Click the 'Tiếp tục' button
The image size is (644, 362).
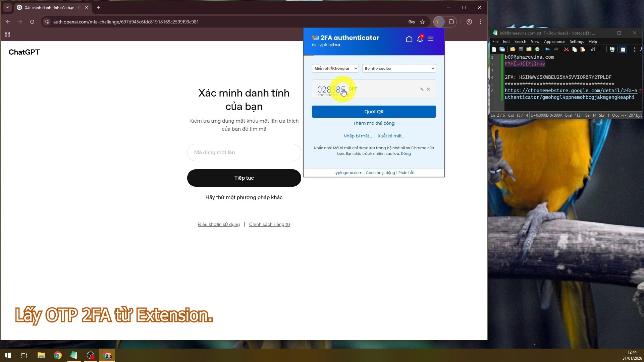(244, 178)
